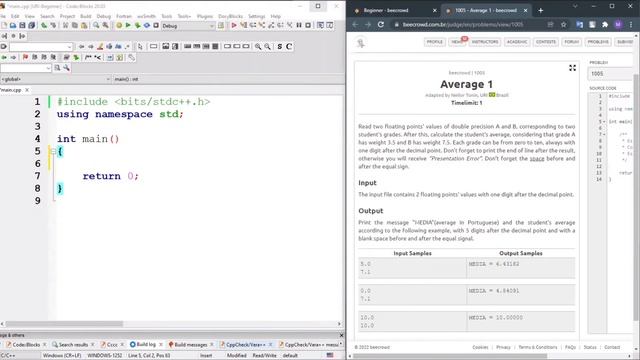
Task: Click the bold S source icon
Action: (x=280, y=47)
